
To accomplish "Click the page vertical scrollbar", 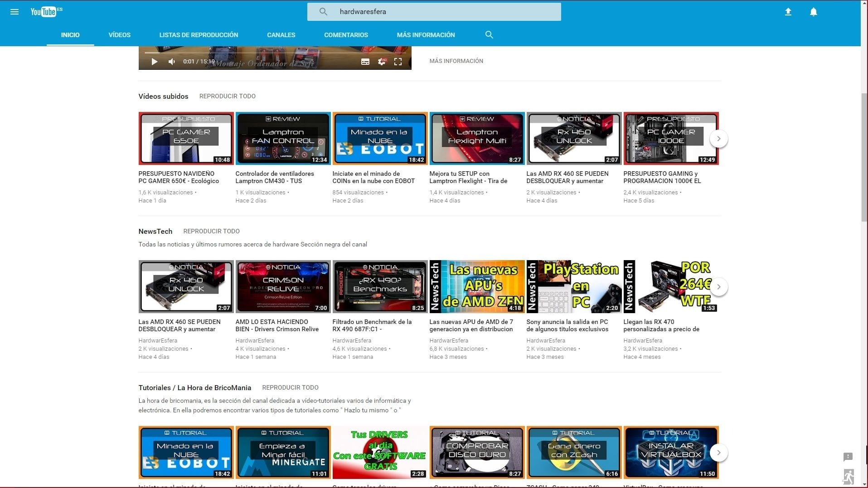I will (864, 157).
